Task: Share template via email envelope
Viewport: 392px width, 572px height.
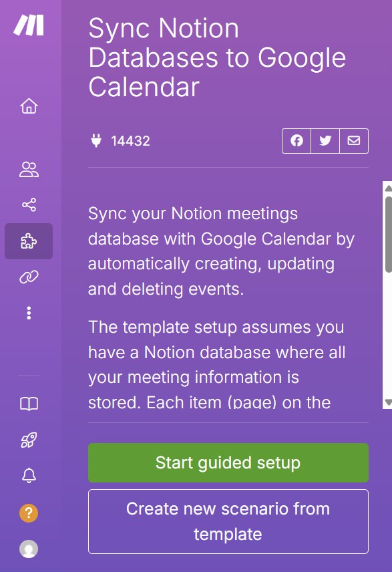Action: [x=354, y=141]
